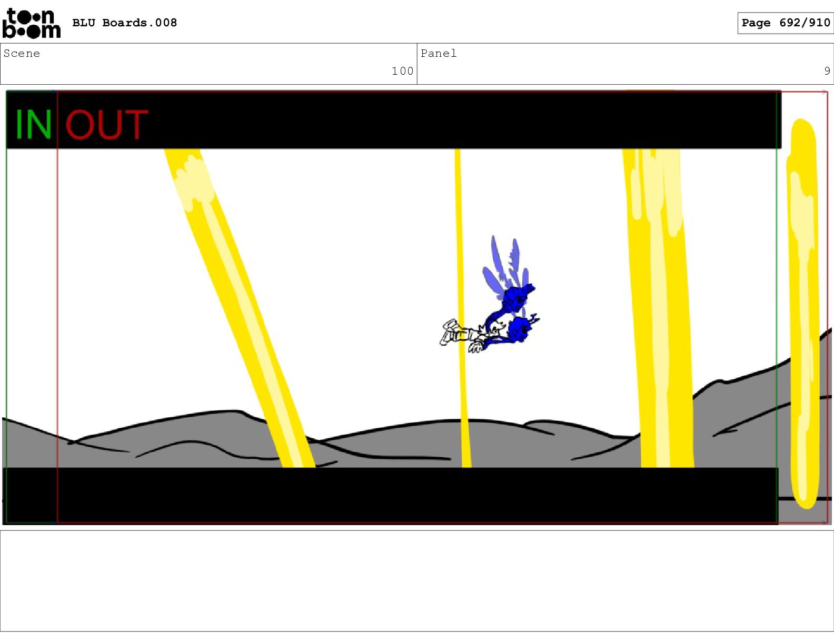
Task: Click the slanted yellow light beam on left
Action: [x=240, y=308]
